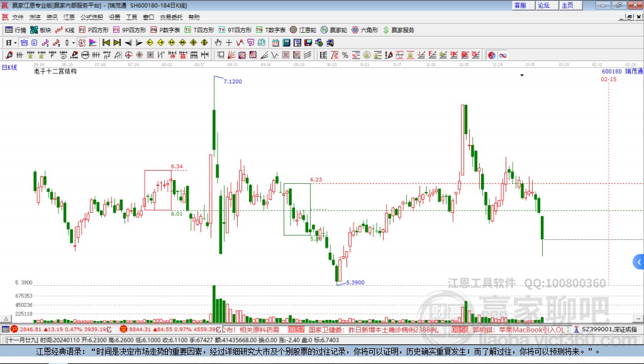Step chart left with black arrow

click(128, 43)
